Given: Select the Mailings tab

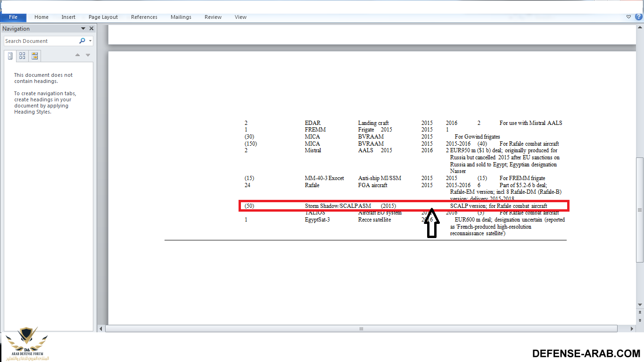Looking at the screenshot, I should tap(181, 17).
